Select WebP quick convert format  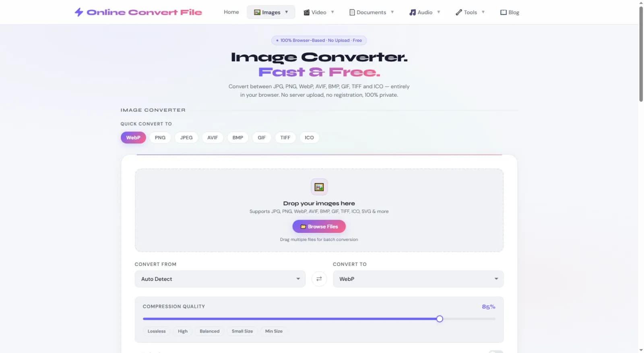point(133,137)
